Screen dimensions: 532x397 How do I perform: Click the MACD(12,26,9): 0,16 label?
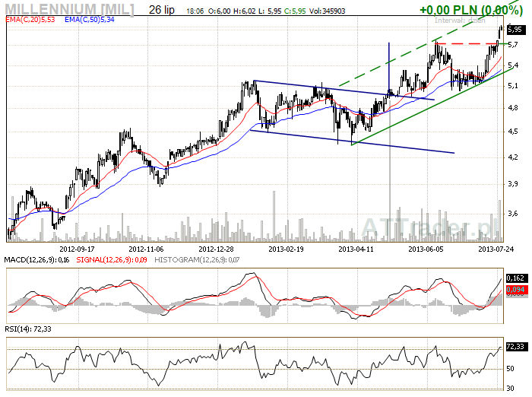[x=36, y=260]
